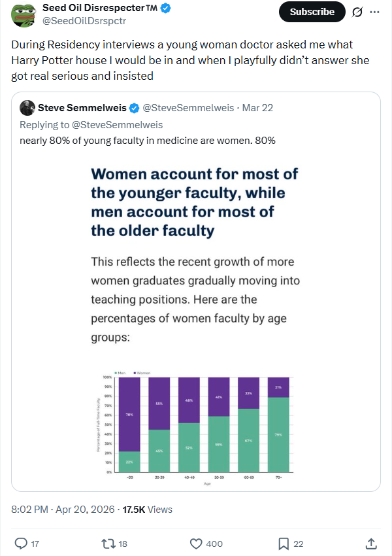Click the Grok slashed-circle icon
Image resolution: width=392 pixels, height=556 pixels.
[357, 12]
